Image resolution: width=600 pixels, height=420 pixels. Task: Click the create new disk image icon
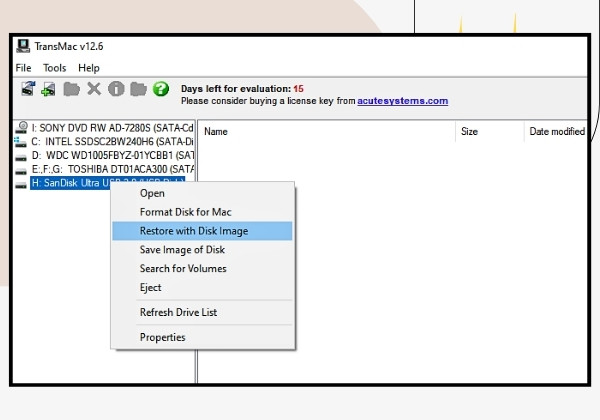coord(49,89)
